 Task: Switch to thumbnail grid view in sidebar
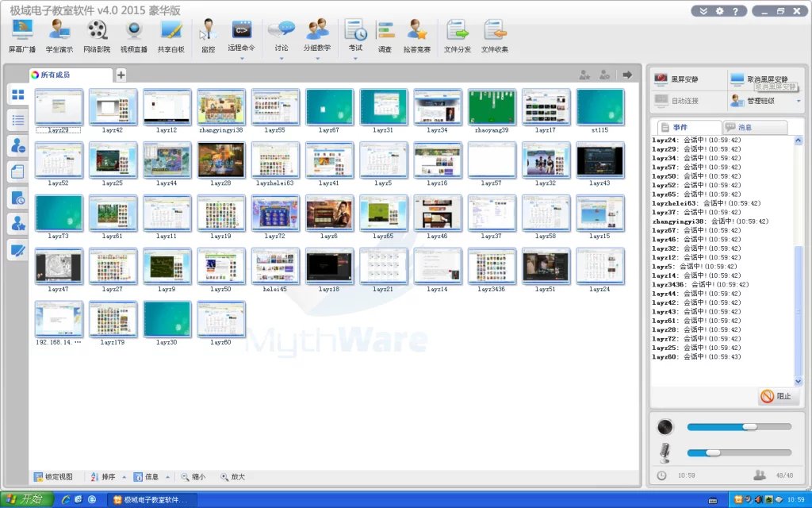(x=18, y=95)
